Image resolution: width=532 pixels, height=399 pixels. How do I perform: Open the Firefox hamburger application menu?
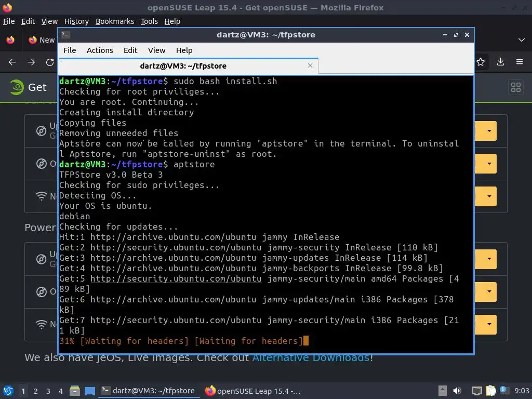click(x=520, y=62)
